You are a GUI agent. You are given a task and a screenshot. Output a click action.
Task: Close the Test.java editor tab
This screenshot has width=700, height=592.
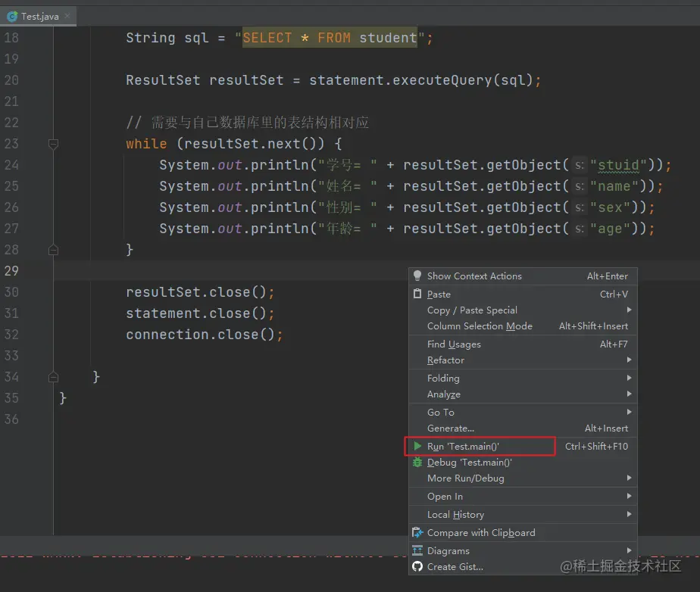tap(67, 16)
